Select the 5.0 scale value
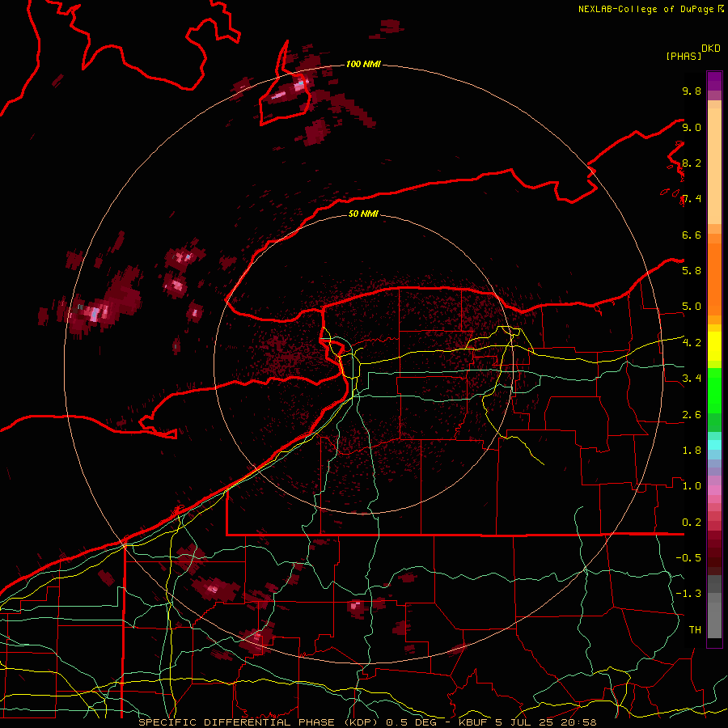This screenshot has height=728, width=728. [x=692, y=307]
